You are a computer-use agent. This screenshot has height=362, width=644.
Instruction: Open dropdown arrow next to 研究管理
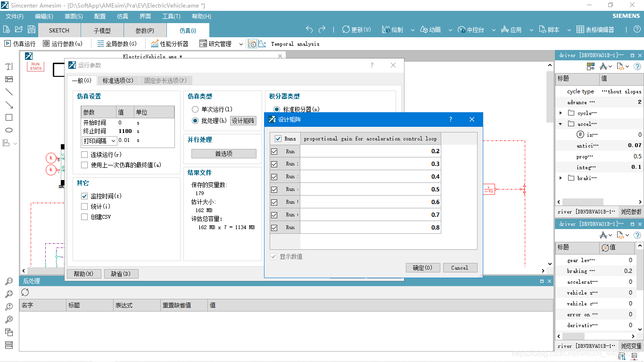point(241,44)
